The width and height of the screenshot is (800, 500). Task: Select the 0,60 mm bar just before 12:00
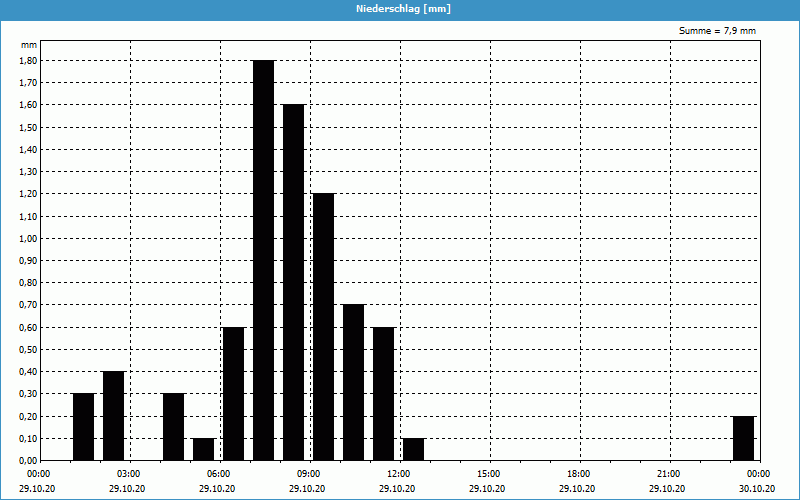click(383, 393)
